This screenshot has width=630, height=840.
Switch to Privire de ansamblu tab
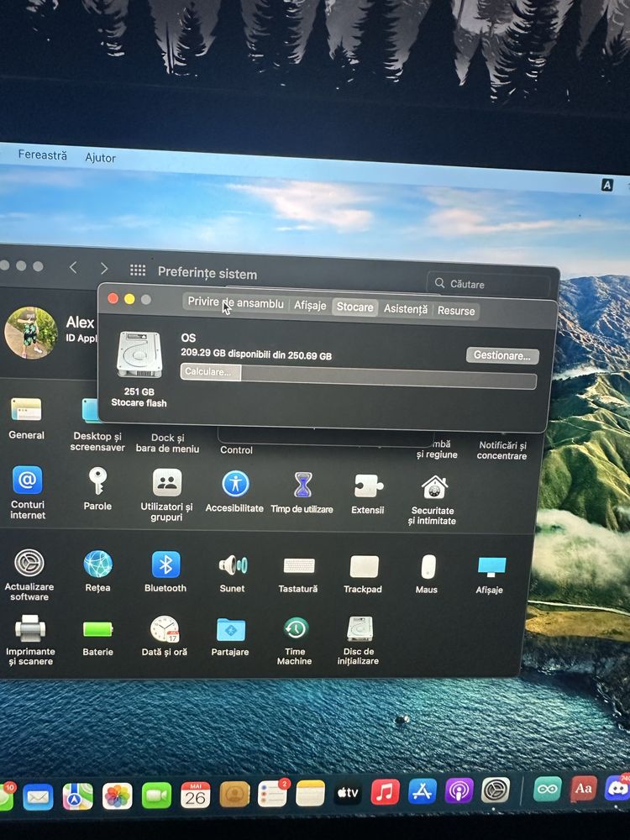click(x=235, y=302)
